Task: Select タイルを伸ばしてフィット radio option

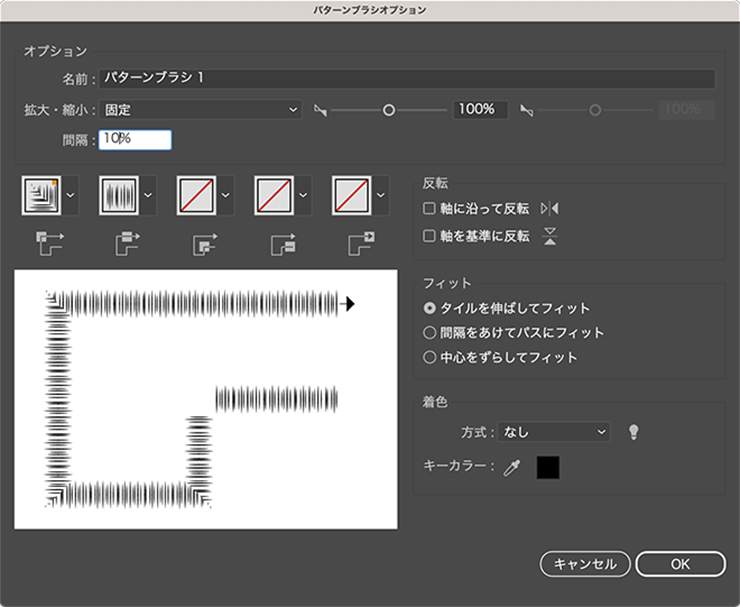Action: (x=430, y=308)
